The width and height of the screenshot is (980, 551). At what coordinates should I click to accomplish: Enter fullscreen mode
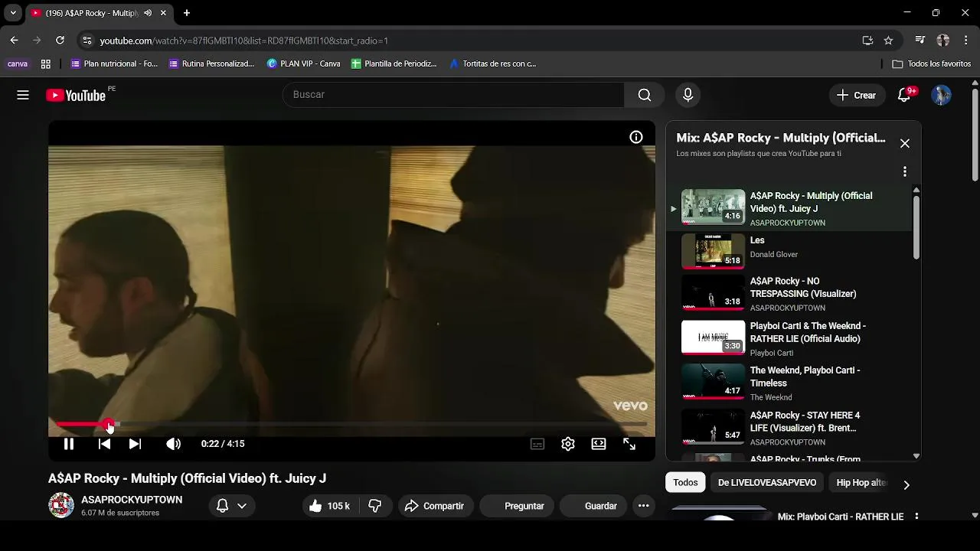point(629,444)
